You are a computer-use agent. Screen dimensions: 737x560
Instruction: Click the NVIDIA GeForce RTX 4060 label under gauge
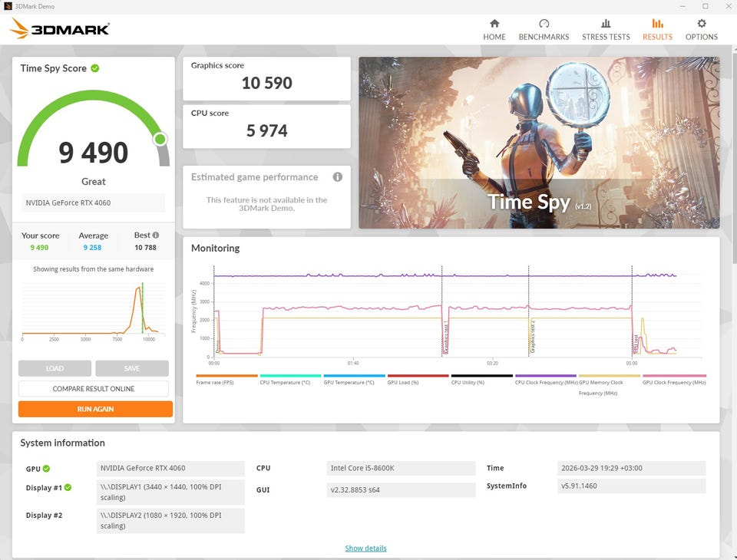coord(93,203)
